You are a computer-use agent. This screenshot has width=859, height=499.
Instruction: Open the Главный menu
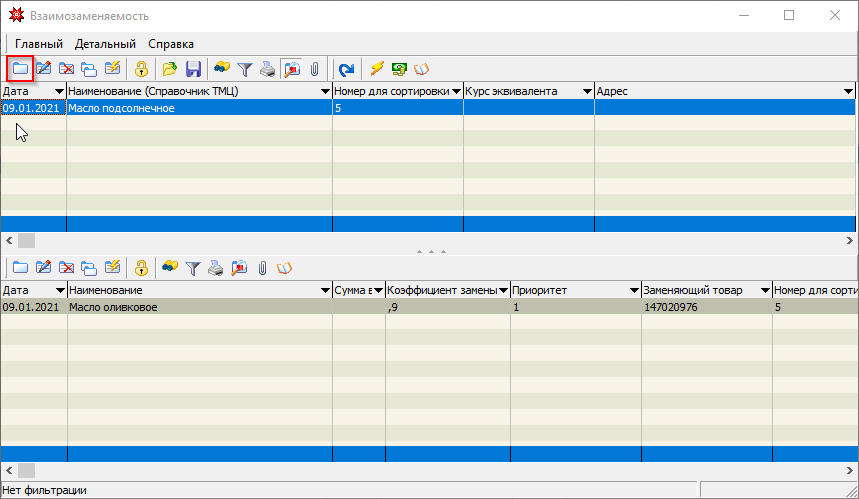point(38,44)
